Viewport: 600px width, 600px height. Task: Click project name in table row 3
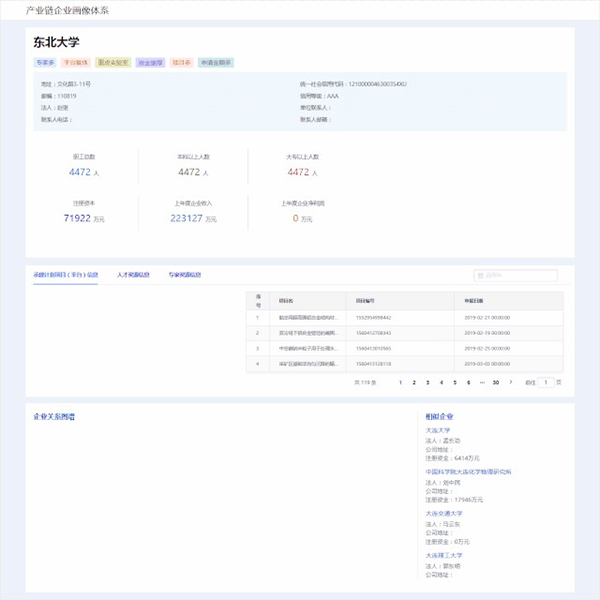[308, 348]
